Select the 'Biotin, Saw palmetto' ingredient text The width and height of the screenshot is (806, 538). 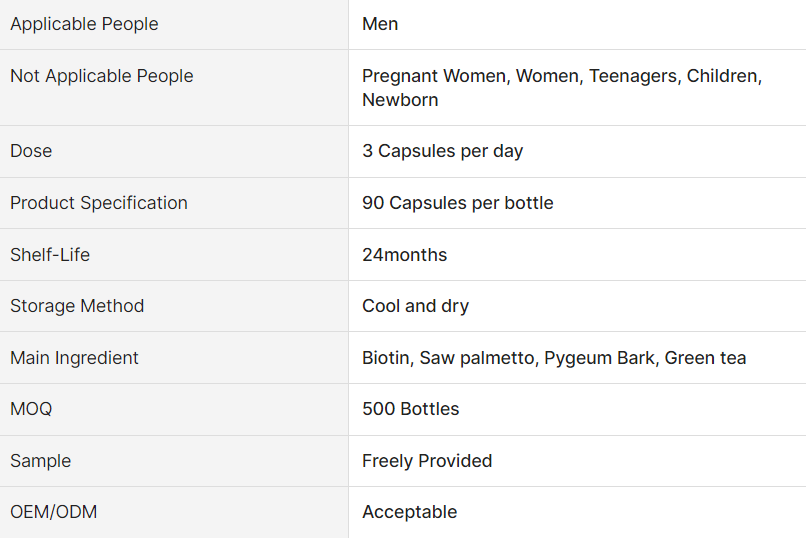pyautogui.click(x=448, y=358)
